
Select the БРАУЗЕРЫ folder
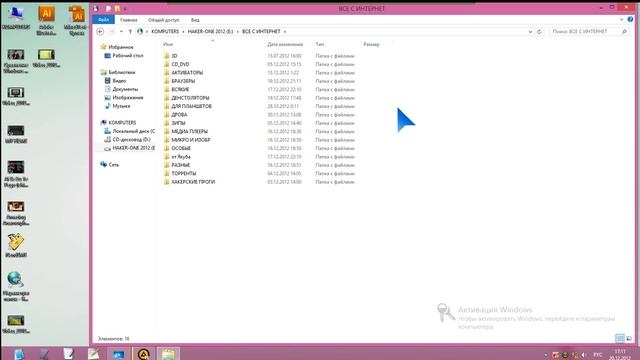click(183, 81)
